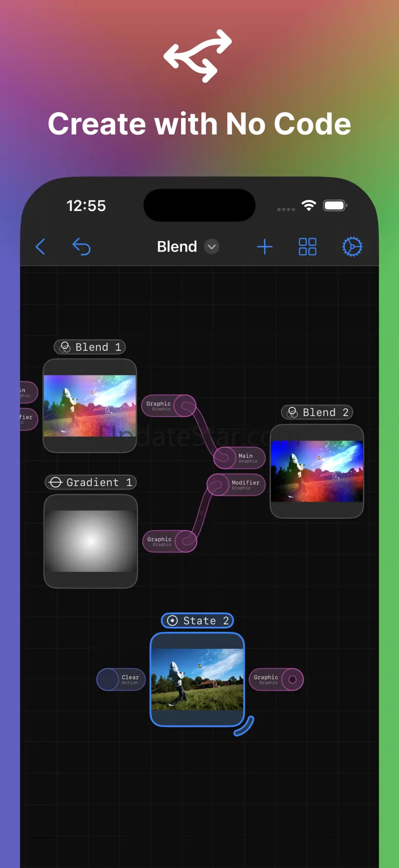
Task: Tap the back chevron arrow
Action: pyautogui.click(x=41, y=247)
